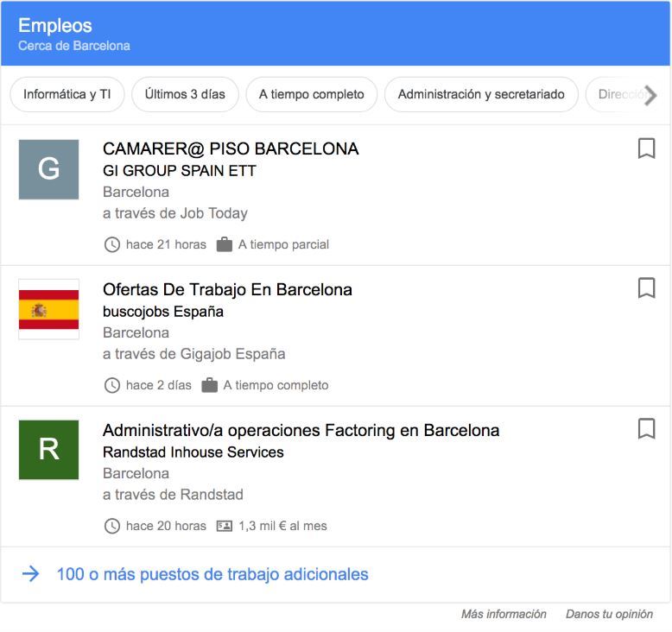Click the clock icon beside hace 2 días
Image resolution: width=672 pixels, height=632 pixels.
[112, 385]
